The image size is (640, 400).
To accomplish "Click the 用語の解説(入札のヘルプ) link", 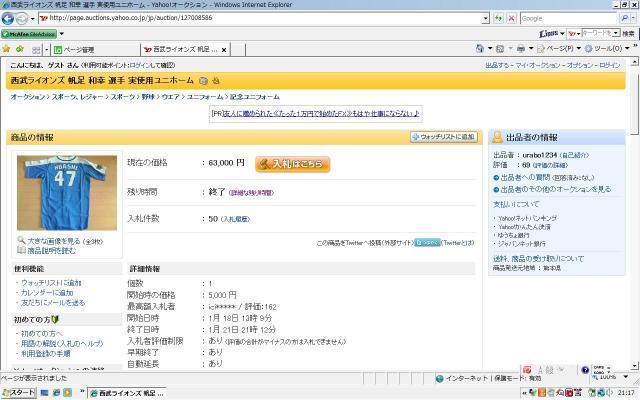I will tap(62, 344).
